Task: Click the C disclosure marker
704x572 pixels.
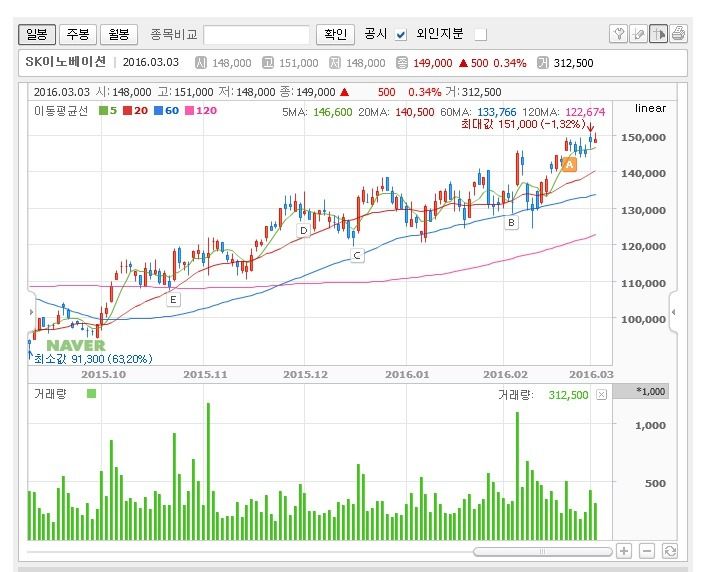Action: [x=357, y=255]
